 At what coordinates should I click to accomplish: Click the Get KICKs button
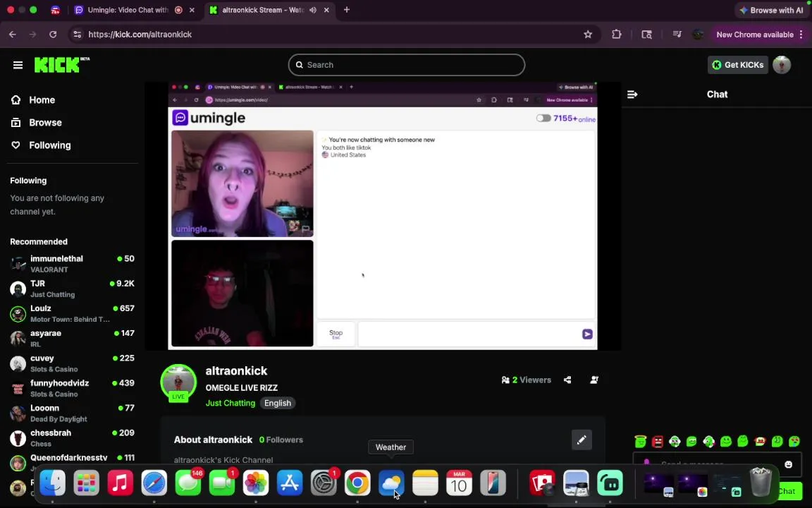737,65
